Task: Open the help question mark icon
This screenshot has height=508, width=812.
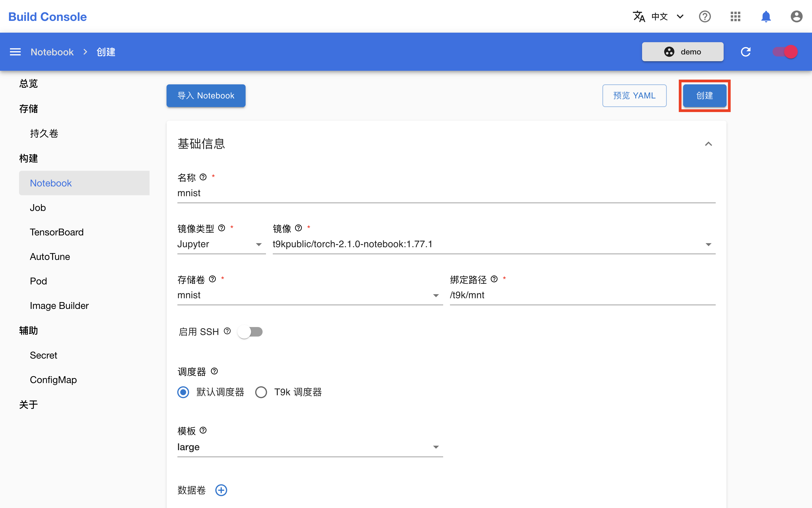Action: click(705, 17)
